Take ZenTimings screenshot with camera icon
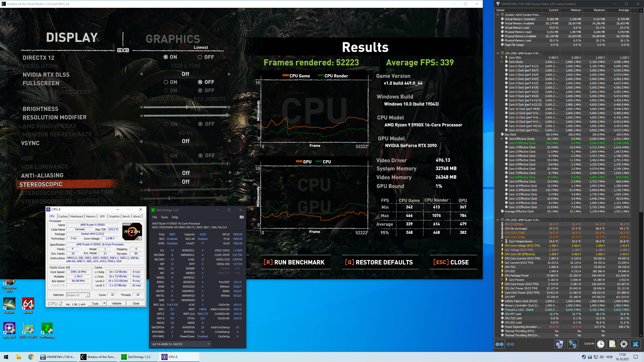 tap(242, 217)
